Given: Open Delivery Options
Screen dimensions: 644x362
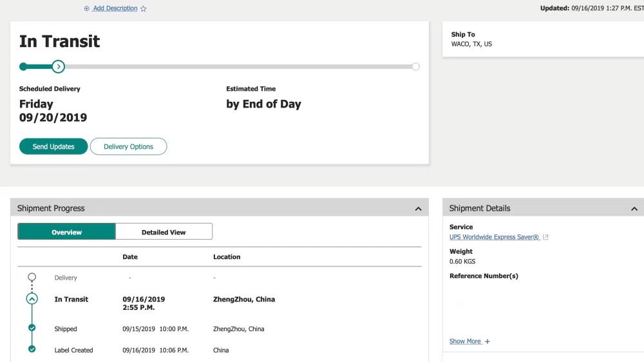Looking at the screenshot, I should pyautogui.click(x=128, y=147).
